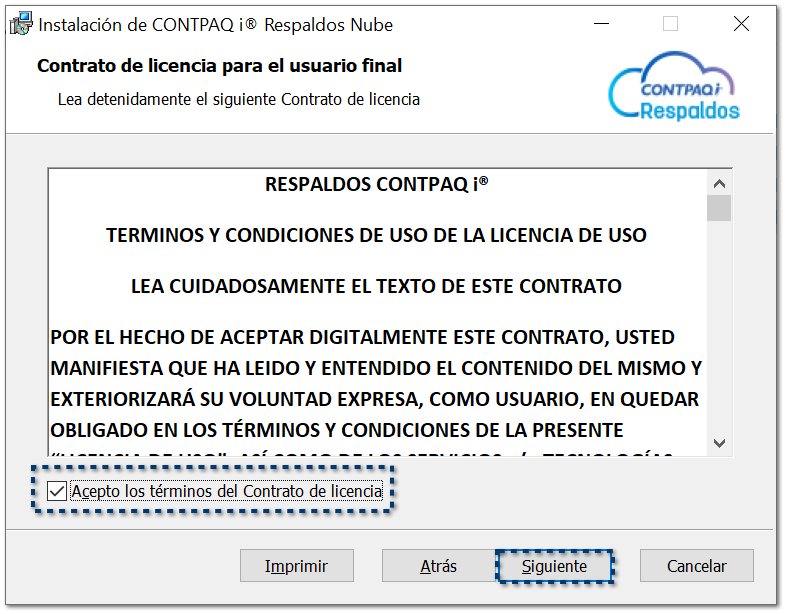
Task: Click the line TERMINOS Y CONDICIONES DE USO
Action: click(x=376, y=236)
